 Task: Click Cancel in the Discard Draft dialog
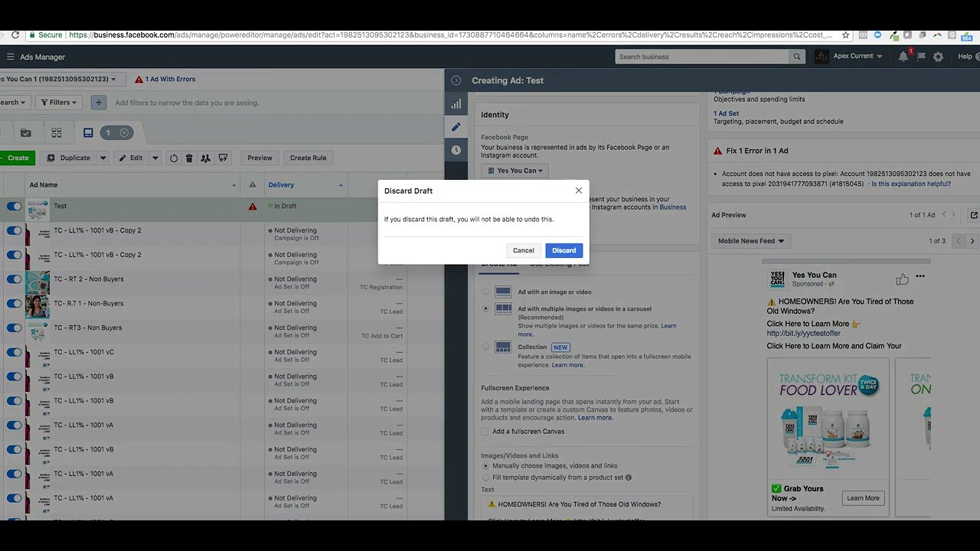(x=524, y=250)
